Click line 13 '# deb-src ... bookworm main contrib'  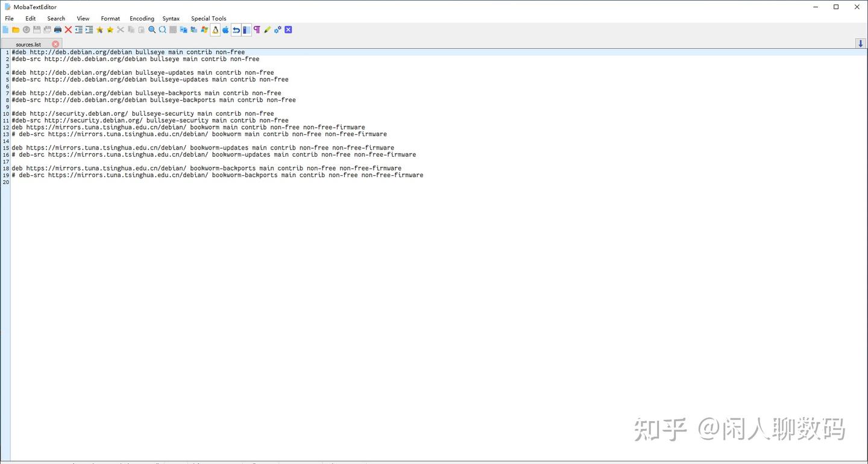(x=199, y=134)
